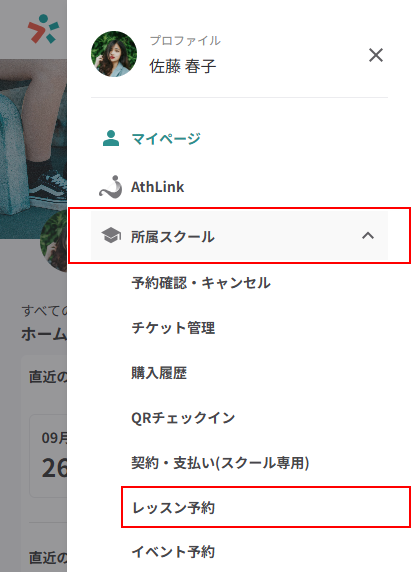Open 佐藤 春子 profile avatar
The height and width of the screenshot is (572, 412).
coord(114,54)
